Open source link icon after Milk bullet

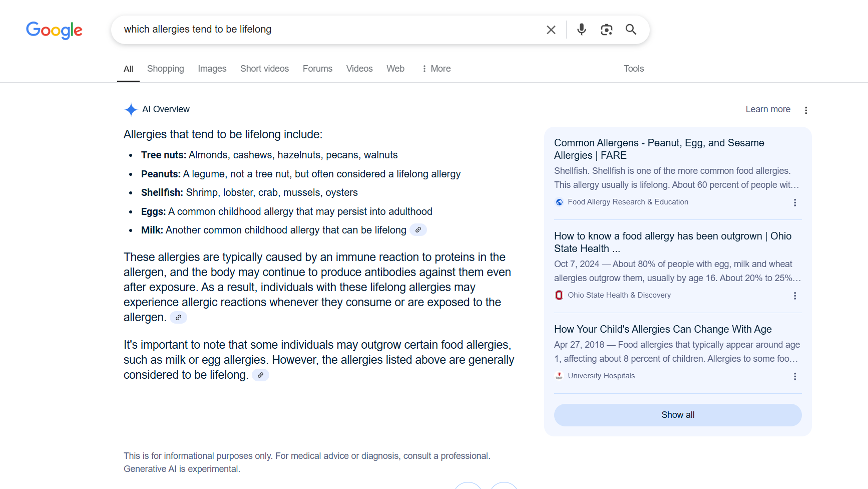418,230
